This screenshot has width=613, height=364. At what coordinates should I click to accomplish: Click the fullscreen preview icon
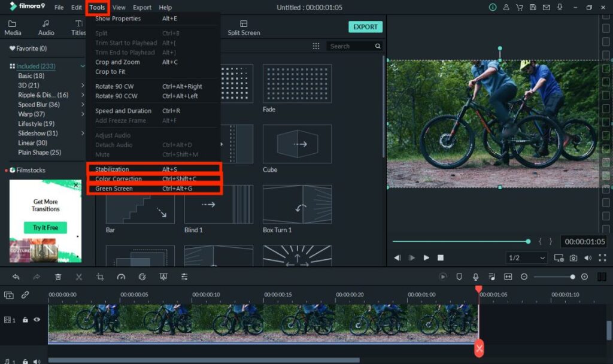click(x=602, y=257)
